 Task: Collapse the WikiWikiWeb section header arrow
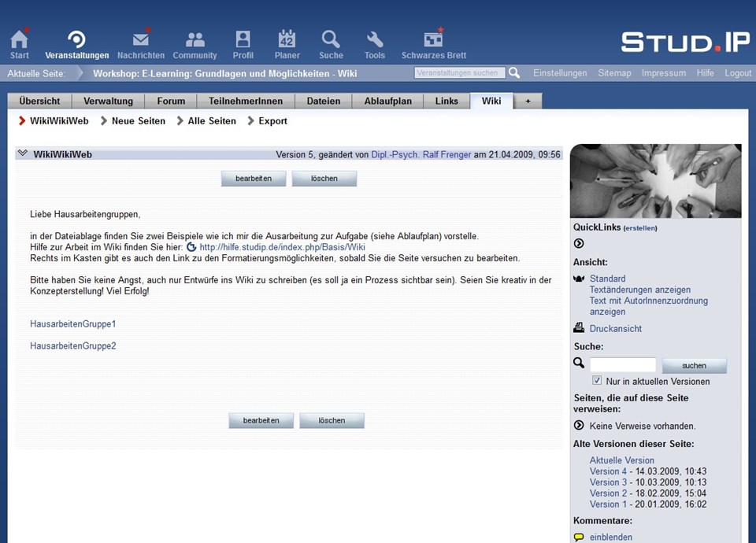tap(23, 154)
